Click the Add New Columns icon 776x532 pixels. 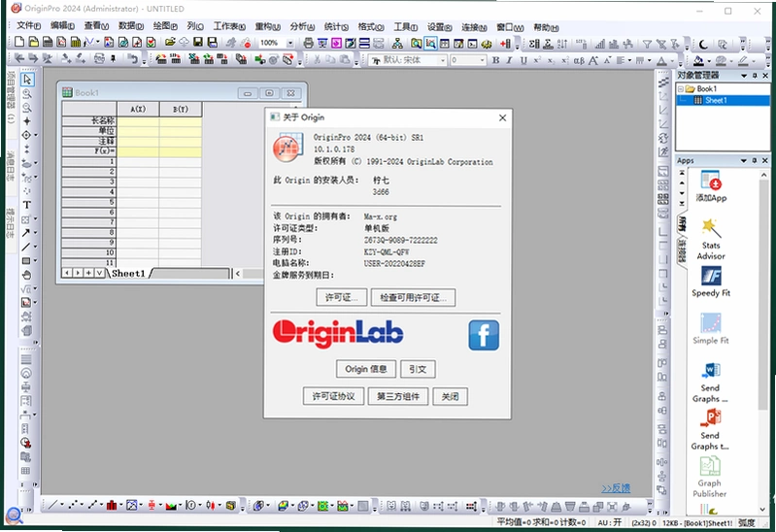coord(505,44)
